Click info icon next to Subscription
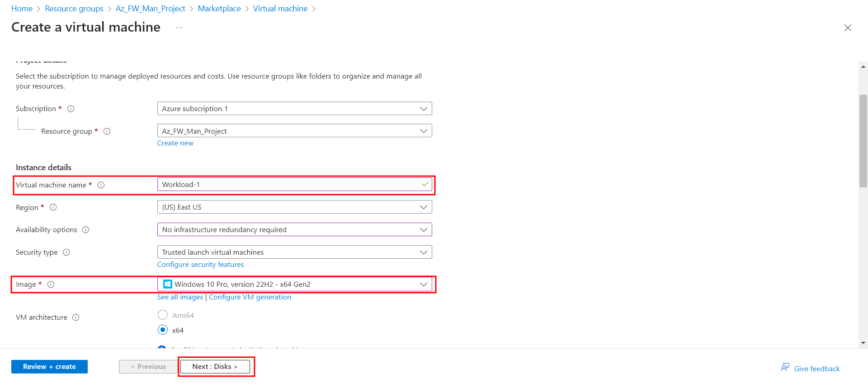Viewport: 868px width, 387px height. pyautogui.click(x=71, y=109)
